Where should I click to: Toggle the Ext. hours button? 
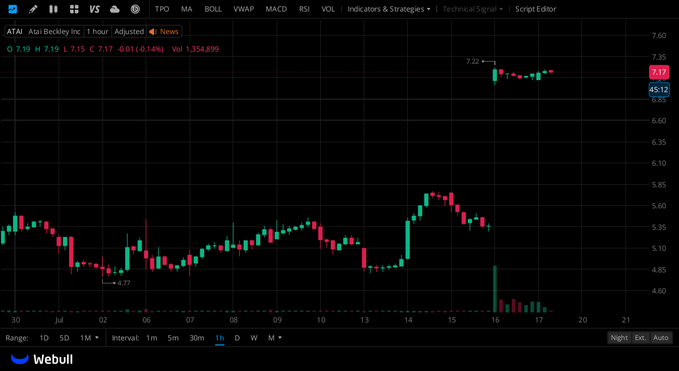(640, 338)
